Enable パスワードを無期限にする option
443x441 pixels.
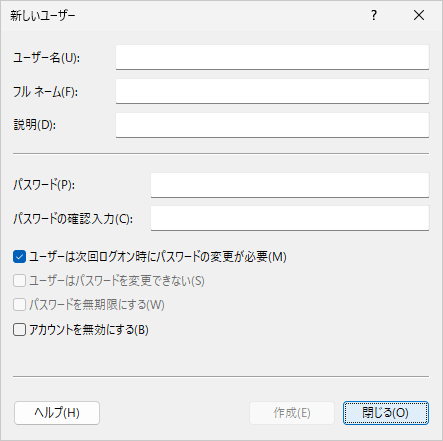(x=19, y=305)
